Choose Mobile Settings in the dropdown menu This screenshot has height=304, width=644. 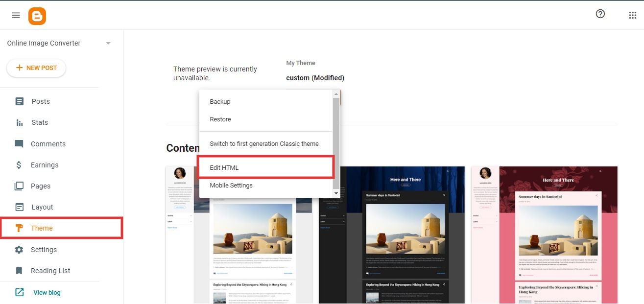(231, 185)
